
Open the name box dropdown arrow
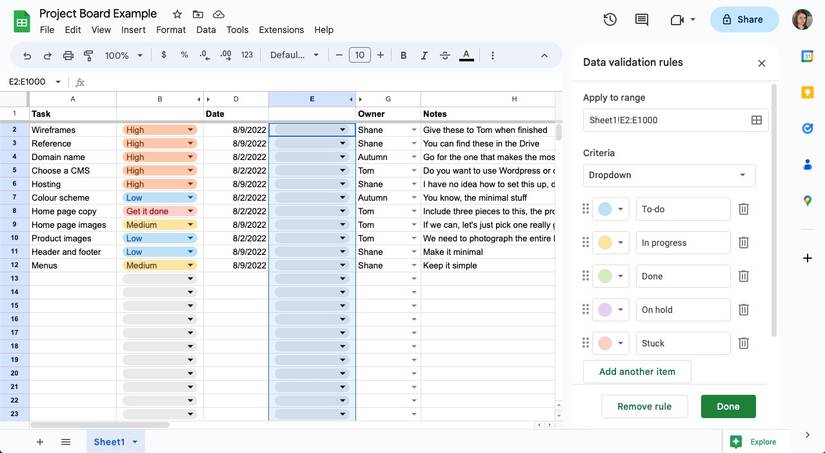point(58,82)
